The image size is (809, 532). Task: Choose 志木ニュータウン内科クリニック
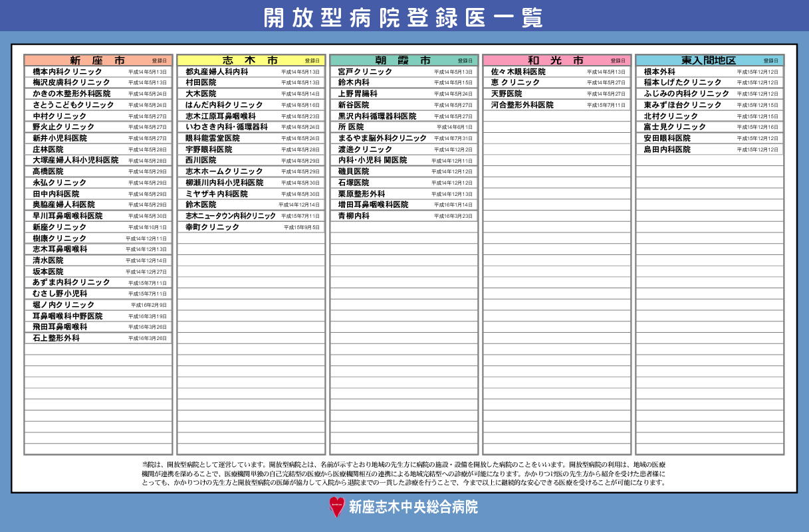[x=251, y=216]
